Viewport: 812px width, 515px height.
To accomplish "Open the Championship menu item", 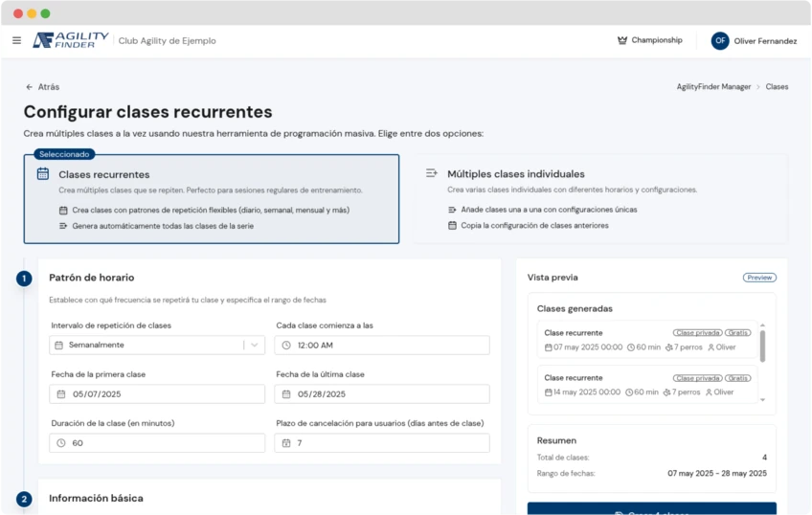I will [x=657, y=40].
